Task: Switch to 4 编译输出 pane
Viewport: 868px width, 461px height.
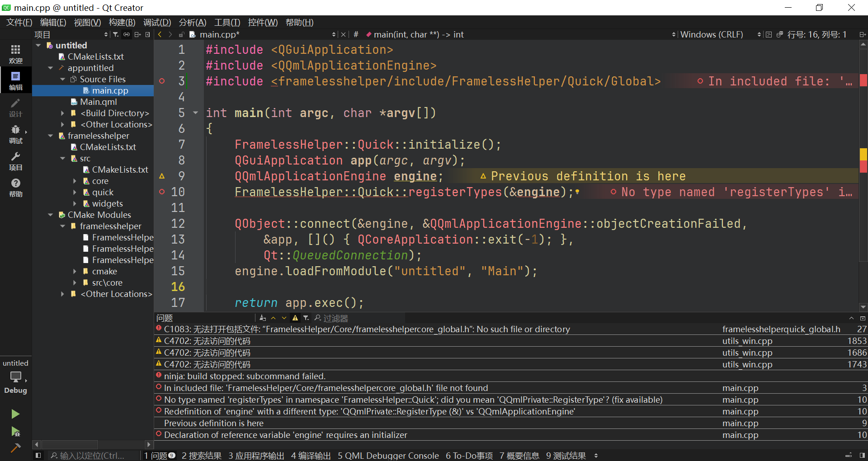Action: point(311,456)
